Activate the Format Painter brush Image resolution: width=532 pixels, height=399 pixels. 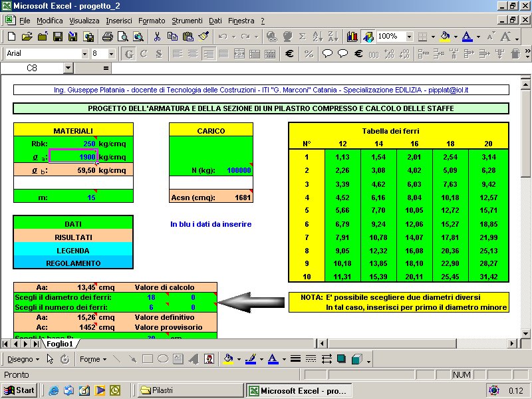coord(203,37)
